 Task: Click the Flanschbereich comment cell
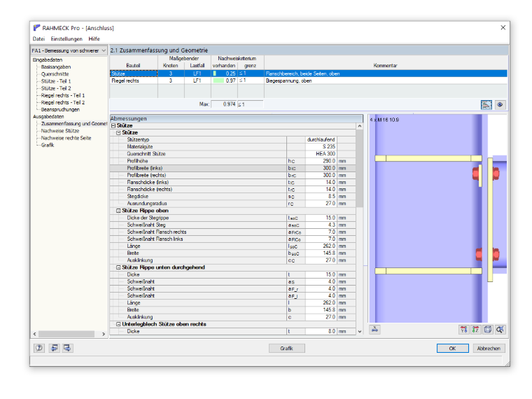[386, 73]
